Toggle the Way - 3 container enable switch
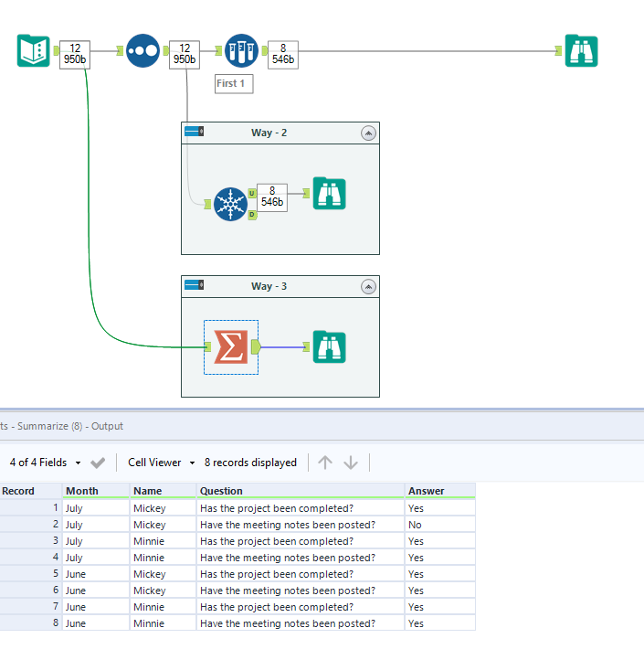 (x=194, y=286)
